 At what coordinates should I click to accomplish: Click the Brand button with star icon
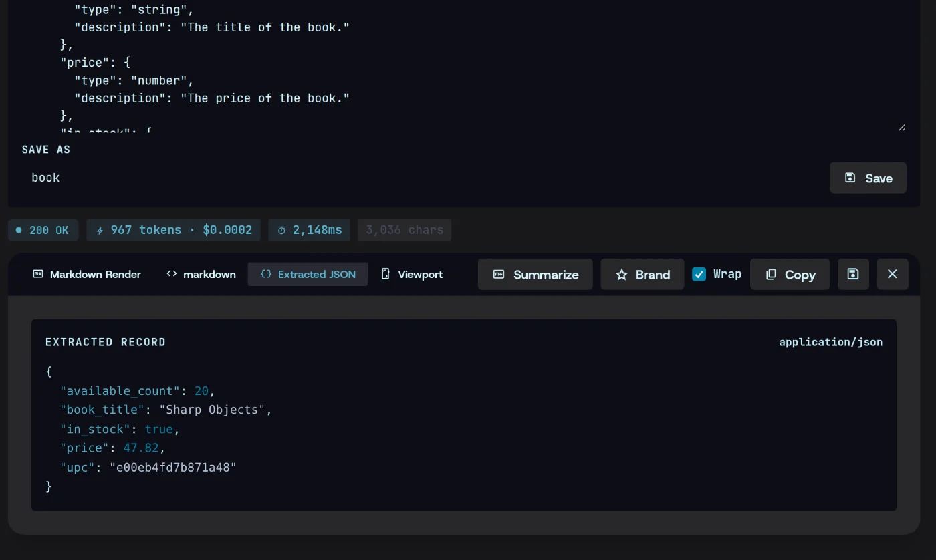click(x=642, y=274)
